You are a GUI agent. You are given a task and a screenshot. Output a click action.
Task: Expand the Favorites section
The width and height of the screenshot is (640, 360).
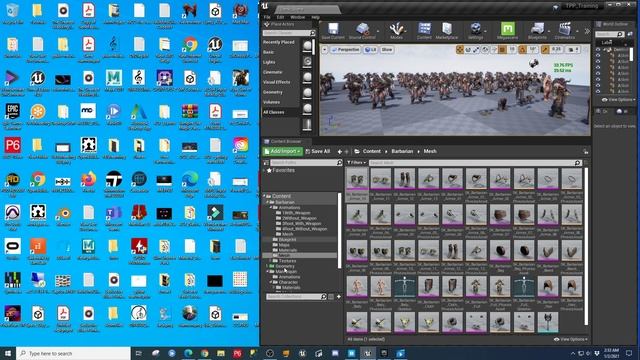pyautogui.click(x=265, y=170)
